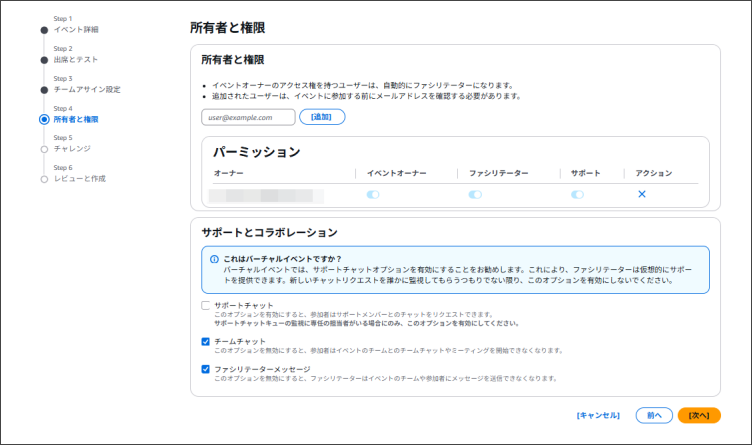Click the 前へ button
752x445 pixels.
653,415
